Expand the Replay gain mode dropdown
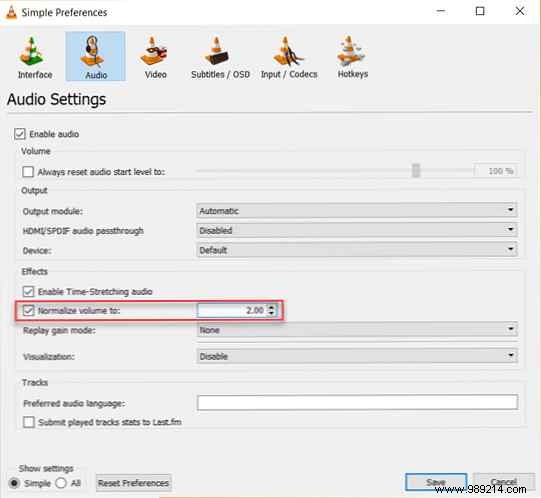Image resolution: width=541 pixels, height=498 pixels. (356, 330)
